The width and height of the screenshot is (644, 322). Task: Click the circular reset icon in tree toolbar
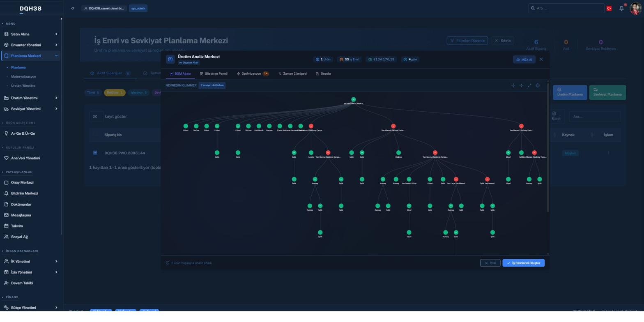pyautogui.click(x=538, y=85)
